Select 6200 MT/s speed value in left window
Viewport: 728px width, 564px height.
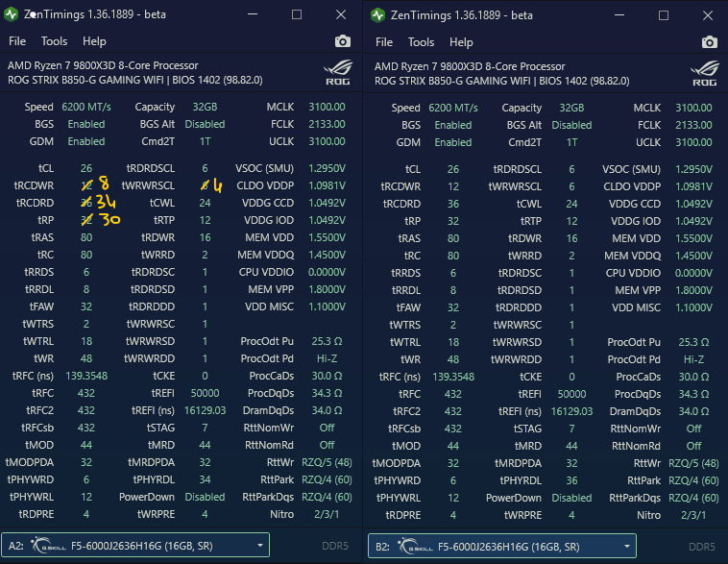coord(86,107)
